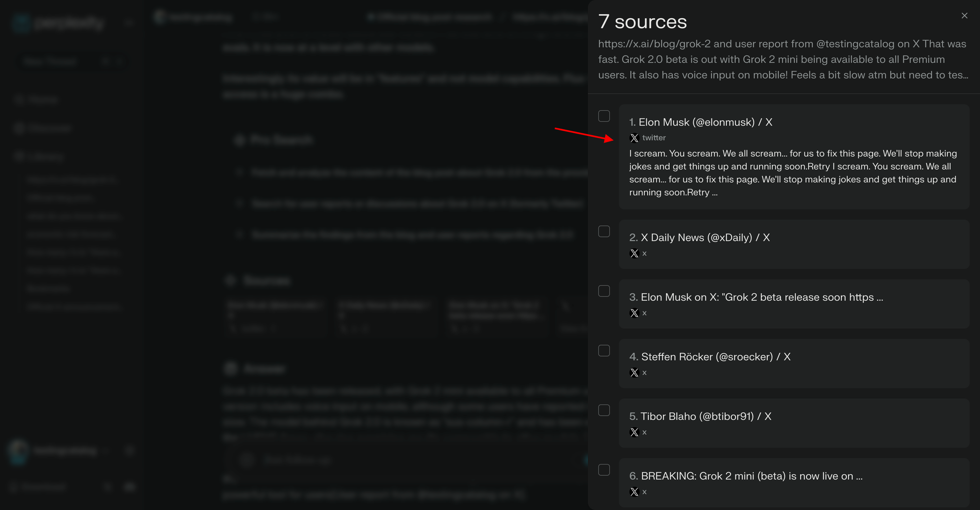980x510 pixels.
Task: Check the box beside 'Grok 2 beta release soon' source
Action: pos(604,291)
